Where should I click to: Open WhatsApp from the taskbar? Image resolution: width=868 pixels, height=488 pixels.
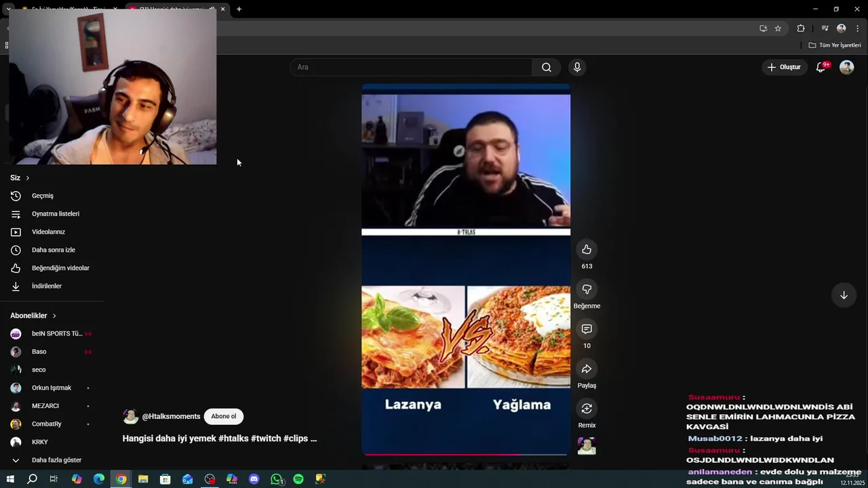(277, 479)
